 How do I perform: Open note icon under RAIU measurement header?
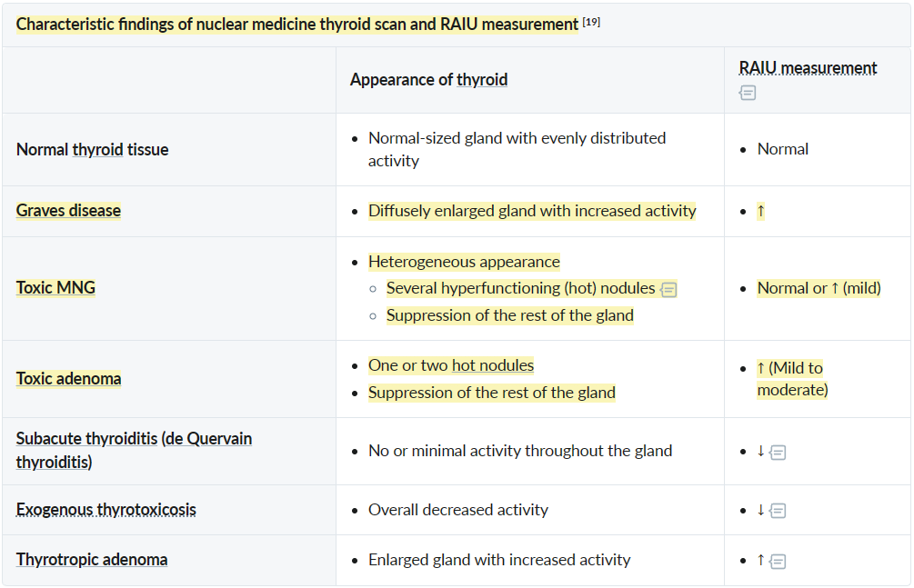[748, 93]
